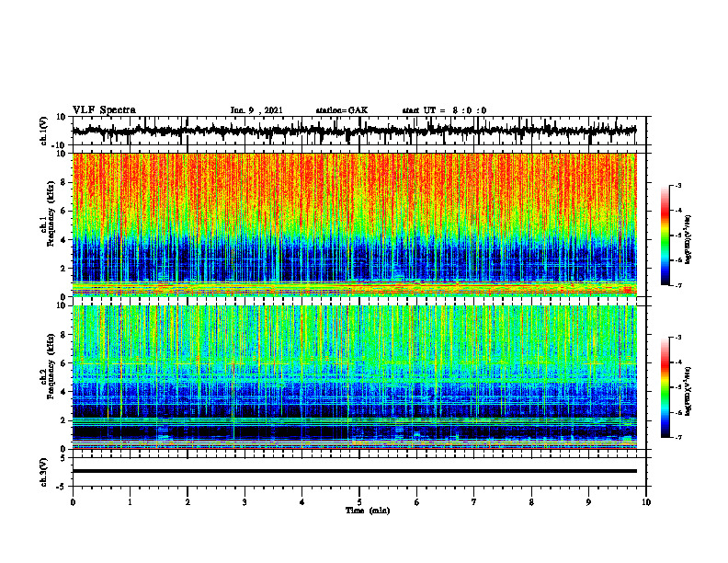The width and height of the screenshot is (728, 563).
Task: Click the ch.2 colorbar log(PSD) label
Action: click(x=688, y=391)
